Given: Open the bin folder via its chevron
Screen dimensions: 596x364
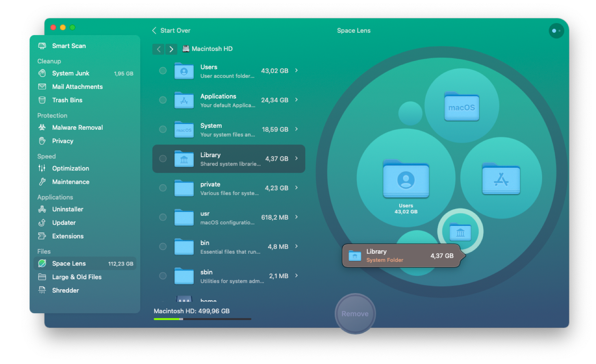Looking at the screenshot, I should [296, 246].
